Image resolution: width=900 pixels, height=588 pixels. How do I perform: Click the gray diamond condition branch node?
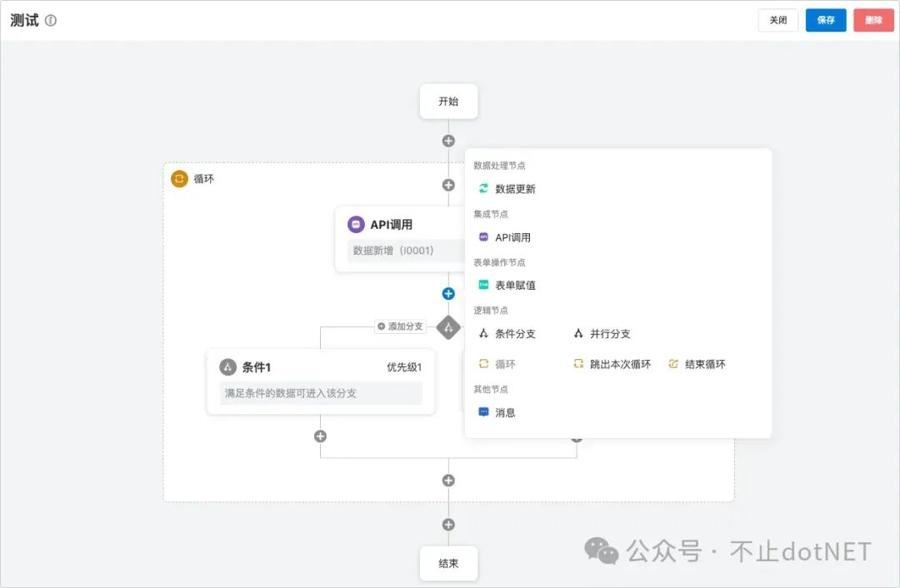pyautogui.click(x=448, y=327)
